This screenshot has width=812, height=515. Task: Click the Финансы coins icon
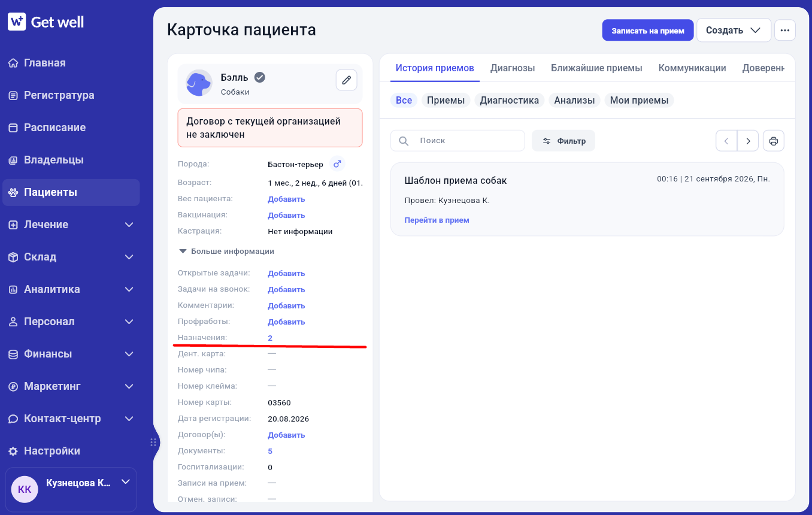[x=13, y=354]
